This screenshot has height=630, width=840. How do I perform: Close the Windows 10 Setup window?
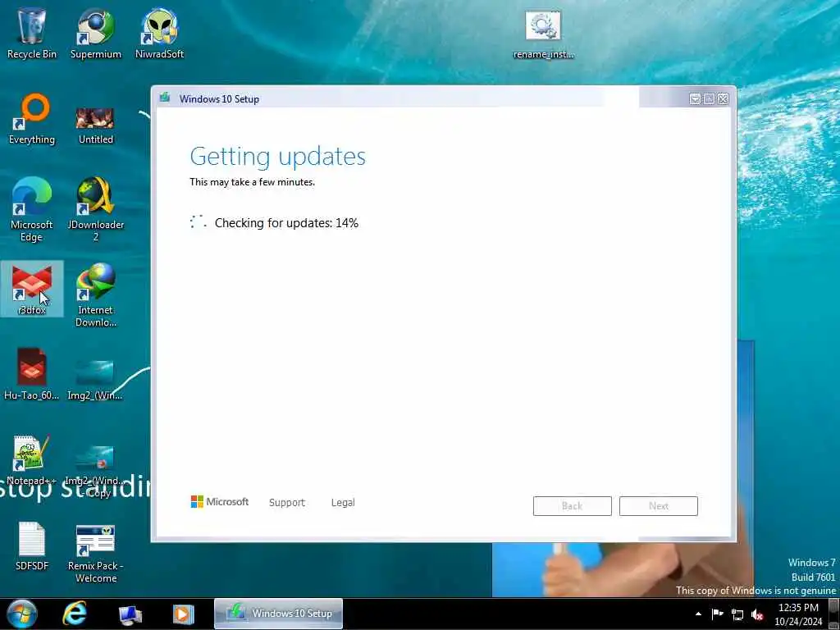tap(723, 99)
